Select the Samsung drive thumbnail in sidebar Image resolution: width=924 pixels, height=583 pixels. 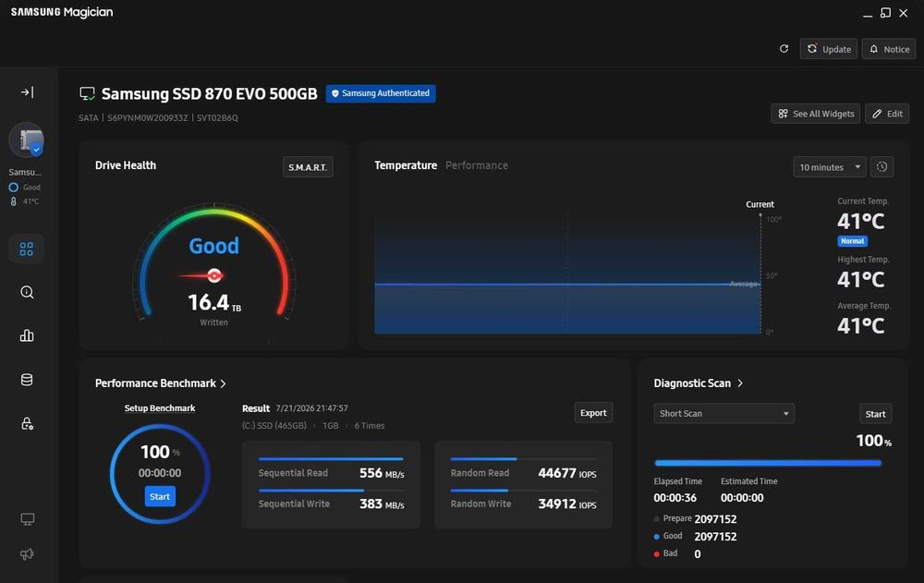27,140
